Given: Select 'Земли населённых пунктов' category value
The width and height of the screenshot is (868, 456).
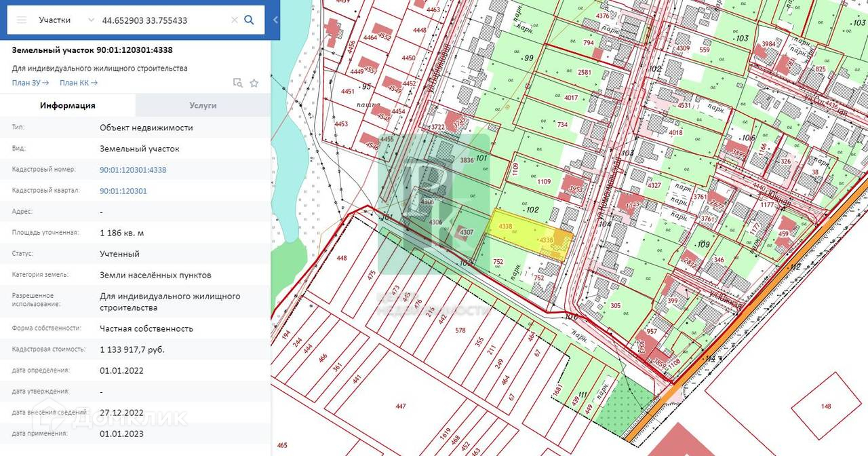Looking at the screenshot, I should 155,275.
